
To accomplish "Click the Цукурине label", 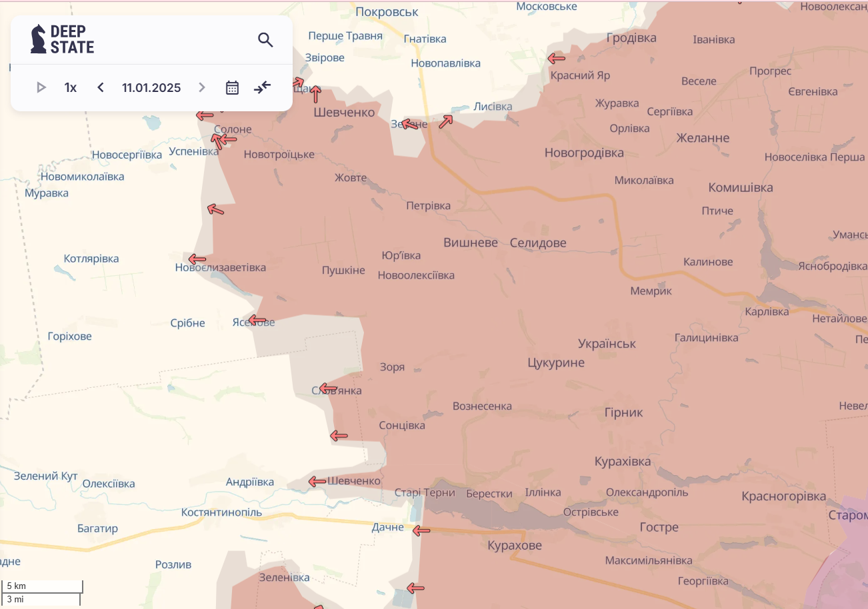I will [556, 362].
